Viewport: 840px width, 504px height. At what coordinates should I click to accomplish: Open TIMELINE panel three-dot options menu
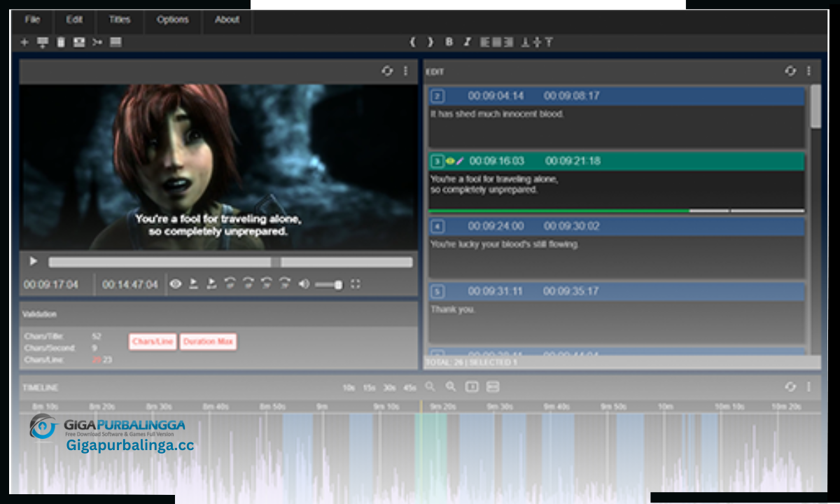[x=808, y=386]
